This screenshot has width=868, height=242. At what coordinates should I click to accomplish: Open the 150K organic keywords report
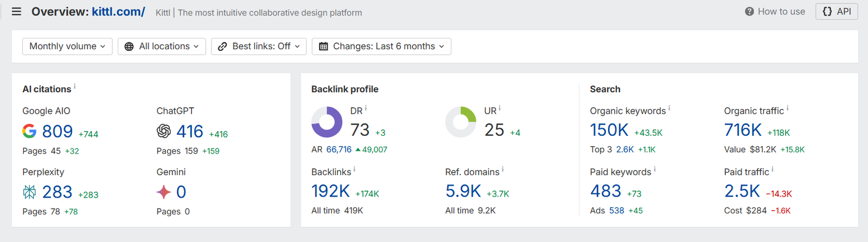(609, 130)
